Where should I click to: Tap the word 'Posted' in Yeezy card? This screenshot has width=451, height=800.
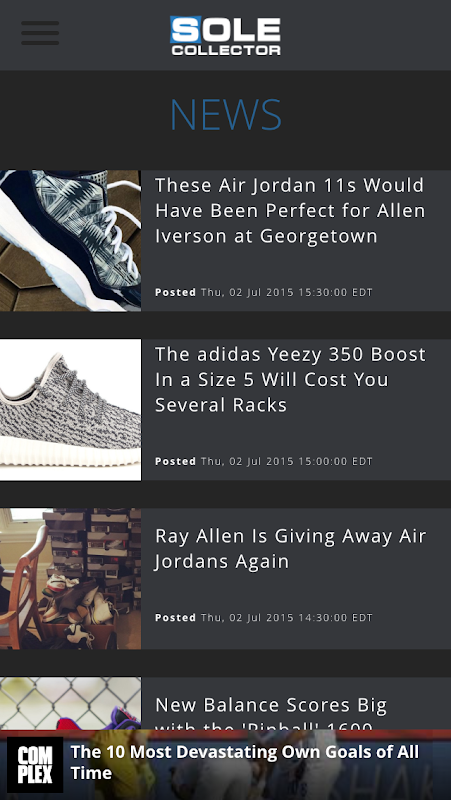176,461
